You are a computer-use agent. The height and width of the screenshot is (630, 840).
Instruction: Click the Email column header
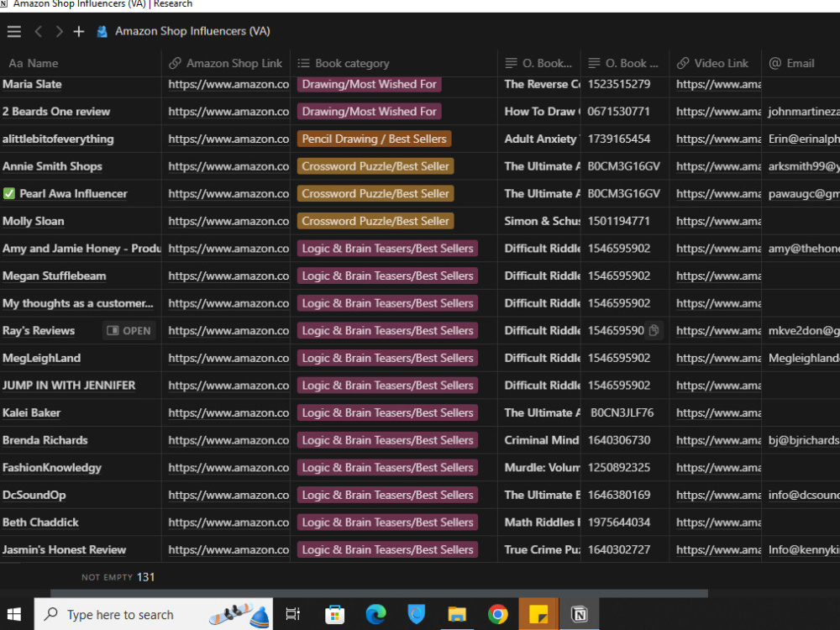tap(792, 63)
